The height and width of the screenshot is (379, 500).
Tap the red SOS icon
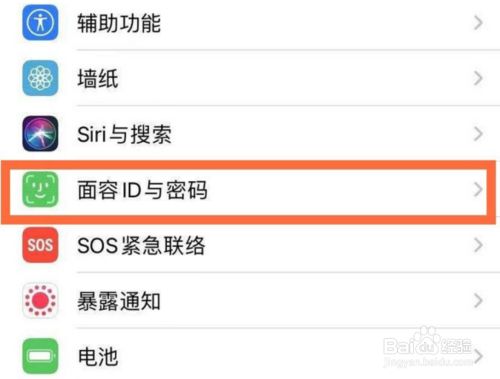pyautogui.click(x=40, y=245)
